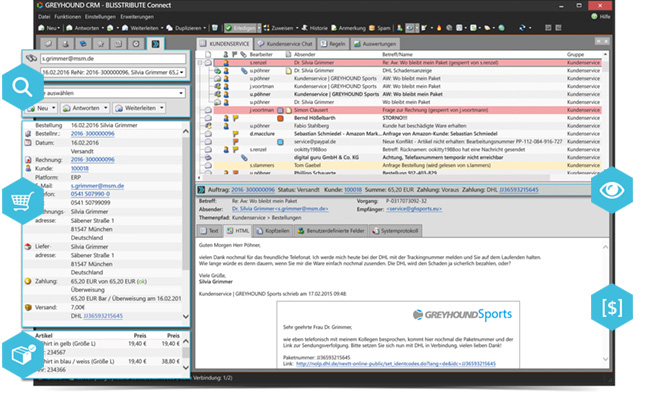Select the star icon tab in left panel
The width and height of the screenshot is (650, 396).
point(101,44)
